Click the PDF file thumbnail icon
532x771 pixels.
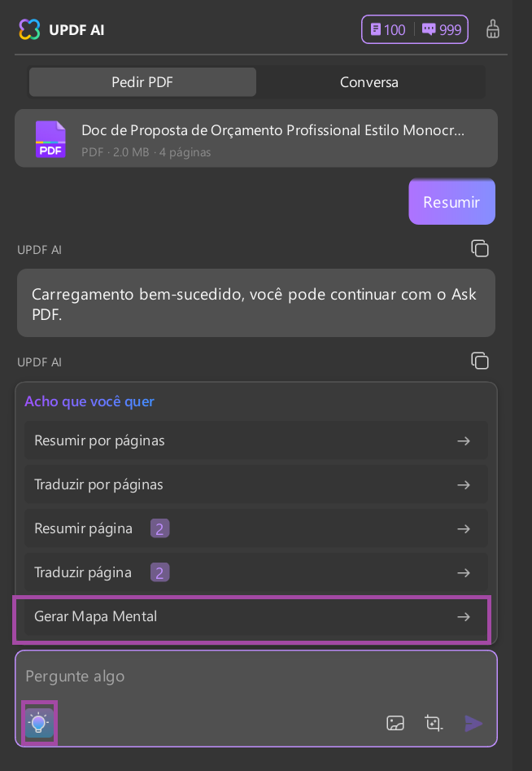tap(50, 138)
